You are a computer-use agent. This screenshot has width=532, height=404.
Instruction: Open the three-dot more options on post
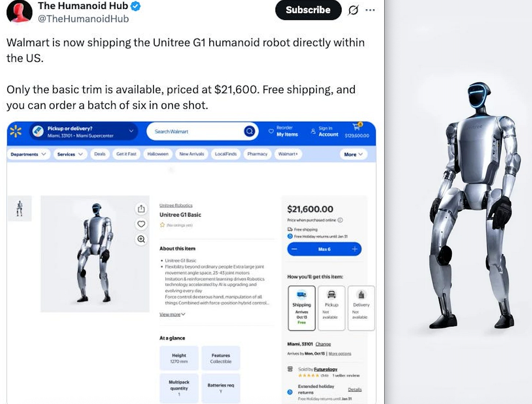click(x=370, y=10)
